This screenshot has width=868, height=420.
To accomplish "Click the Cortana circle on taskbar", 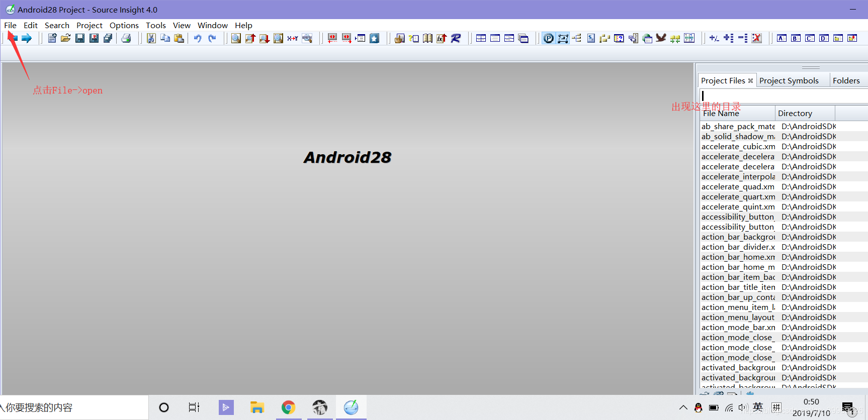I will pos(164,407).
